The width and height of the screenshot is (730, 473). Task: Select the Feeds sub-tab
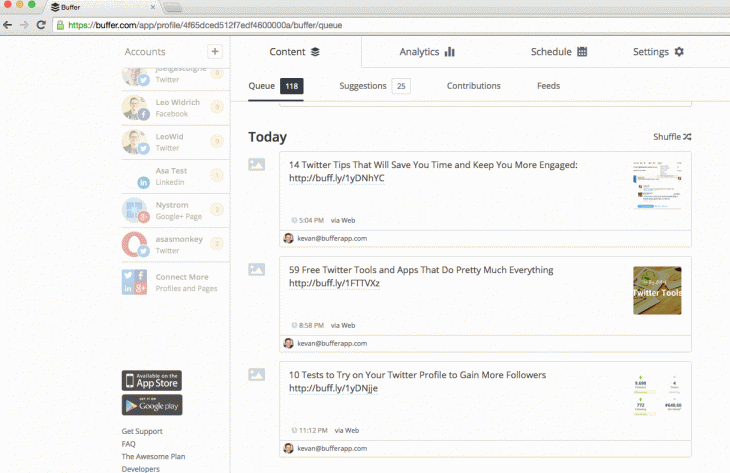pos(548,86)
